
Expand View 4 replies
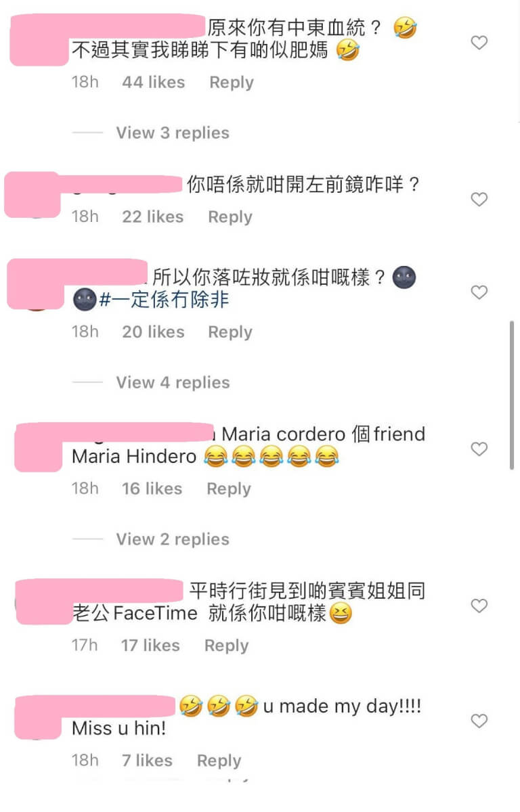173,382
